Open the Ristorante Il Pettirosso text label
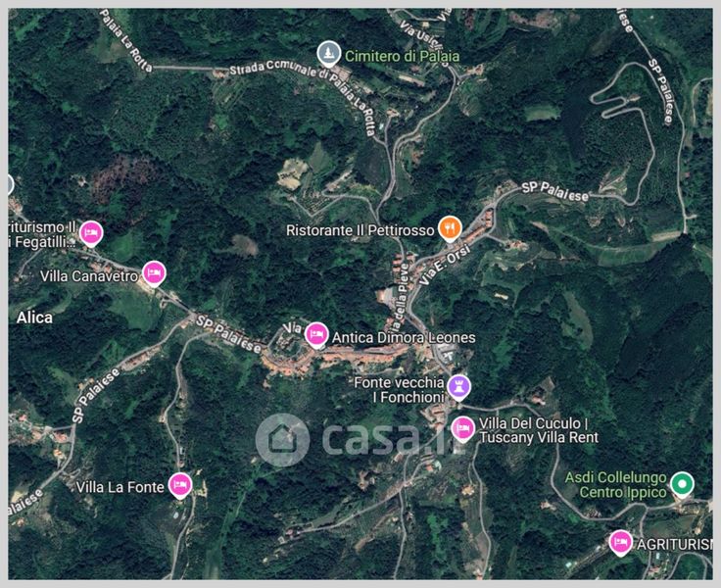Viewport: 721px width, 588px height. coord(360,230)
